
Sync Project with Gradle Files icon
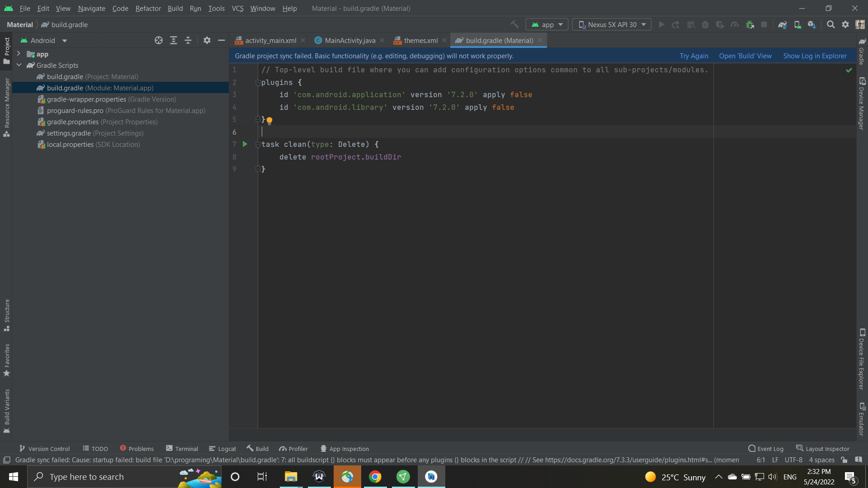pyautogui.click(x=783, y=24)
